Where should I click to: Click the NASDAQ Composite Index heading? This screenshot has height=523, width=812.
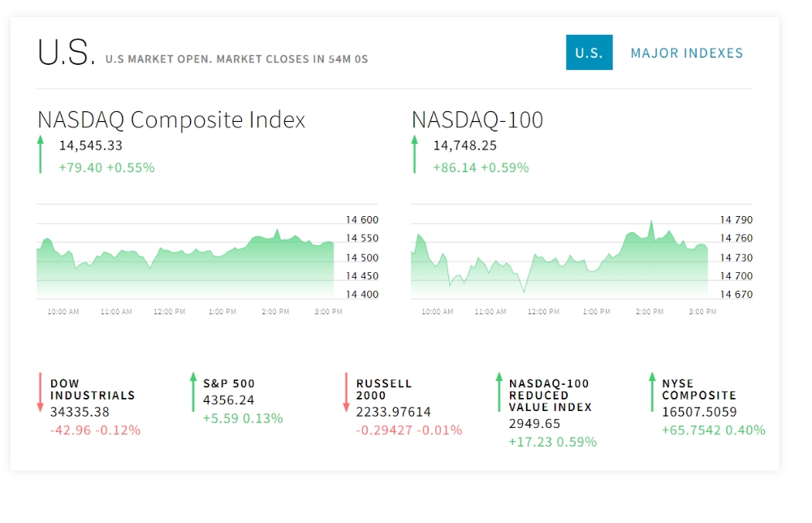[171, 119]
